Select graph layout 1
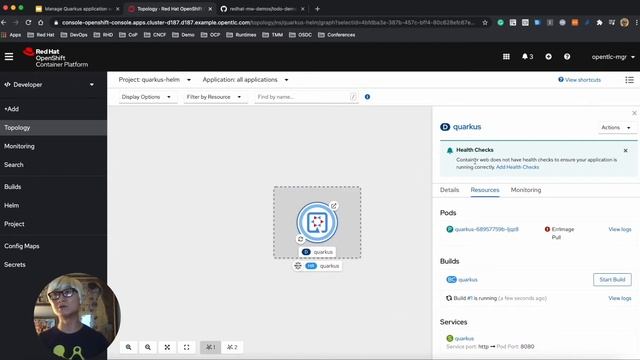 coord(210,347)
